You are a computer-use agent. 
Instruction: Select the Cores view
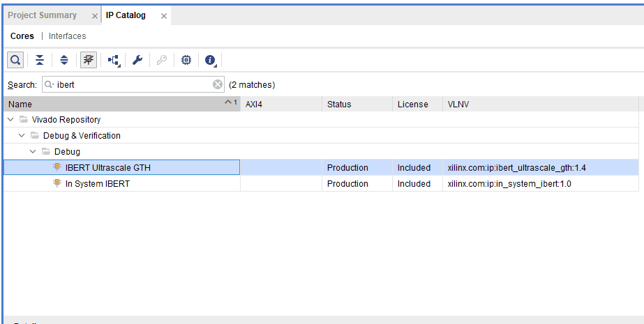pos(22,36)
